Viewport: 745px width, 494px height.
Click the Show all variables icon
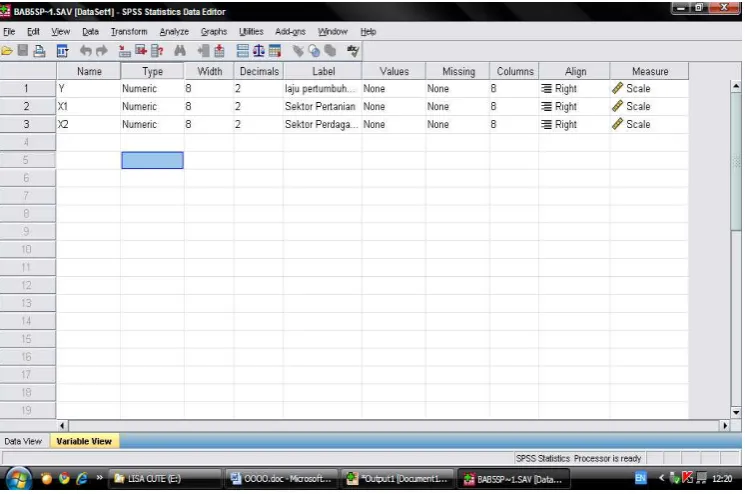pos(330,51)
